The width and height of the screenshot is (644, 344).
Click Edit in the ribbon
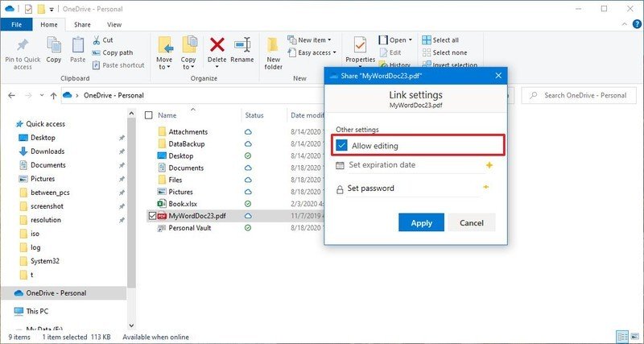(390, 52)
